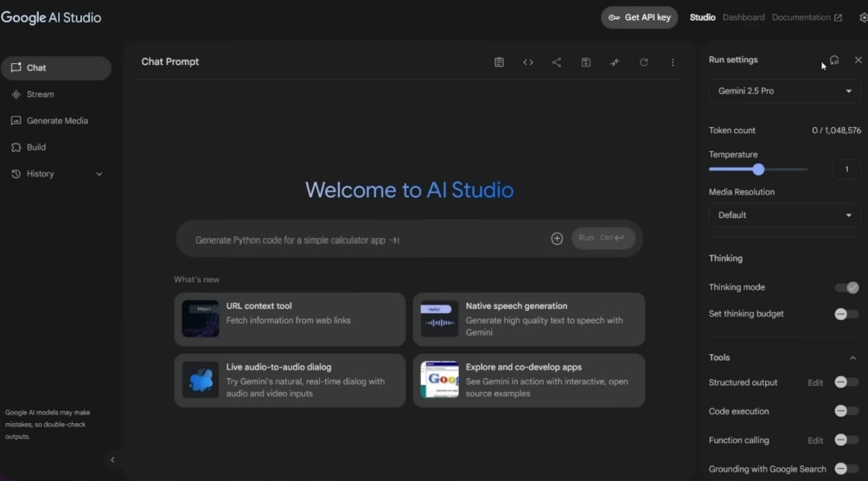The image size is (868, 481).
Task: Click the Get API key button
Action: point(640,17)
